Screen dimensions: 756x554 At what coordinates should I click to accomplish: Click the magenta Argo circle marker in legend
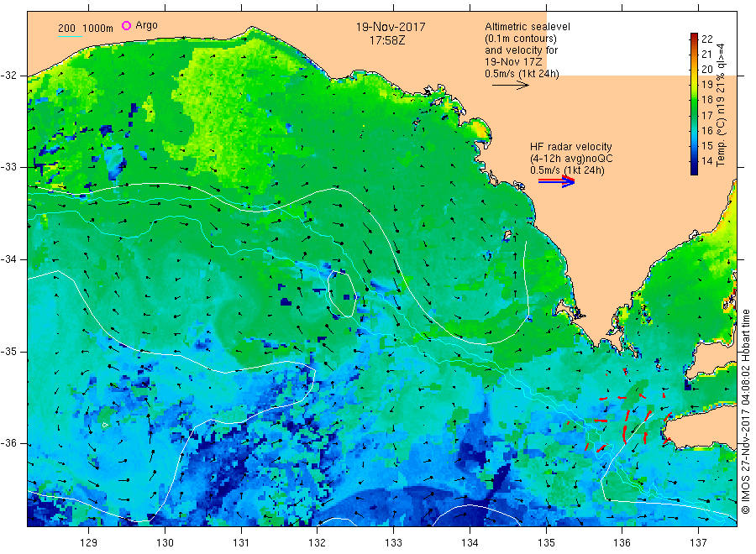click(x=126, y=25)
